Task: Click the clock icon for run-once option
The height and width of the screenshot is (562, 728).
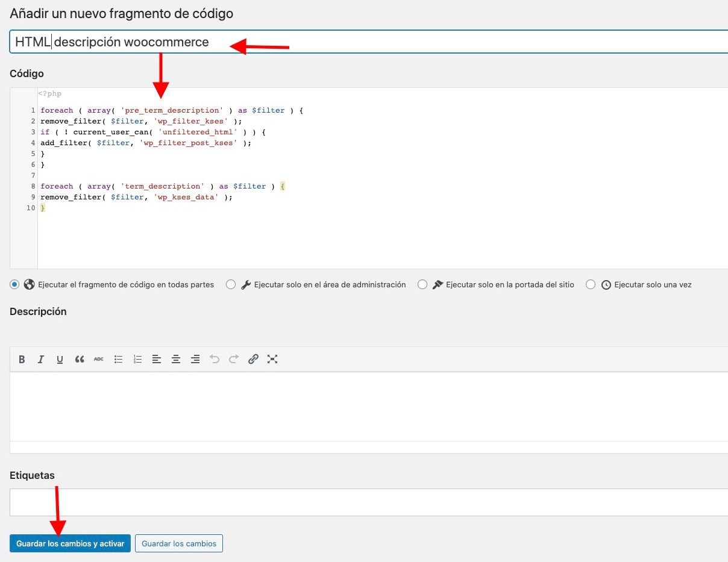Action: pos(606,284)
